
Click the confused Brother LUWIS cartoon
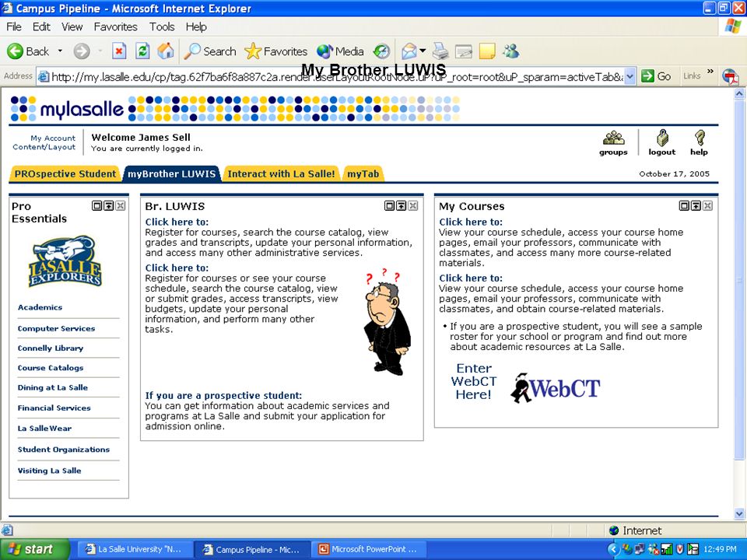388,322
